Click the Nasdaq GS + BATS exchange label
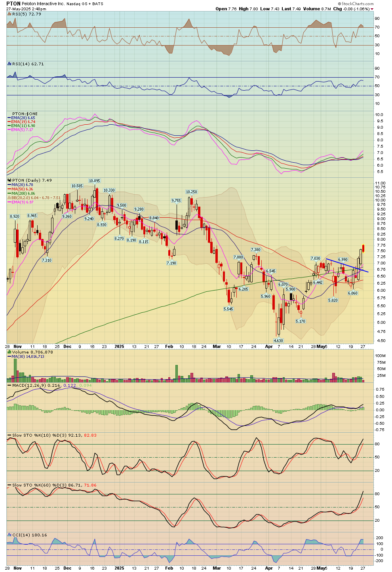Image resolution: width=392 pixels, height=572 pixels. [86, 4]
